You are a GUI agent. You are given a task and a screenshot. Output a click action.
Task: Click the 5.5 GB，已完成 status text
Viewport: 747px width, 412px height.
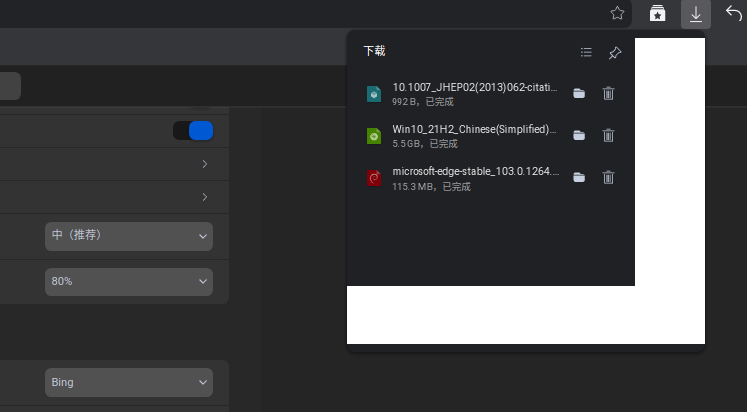click(425, 144)
